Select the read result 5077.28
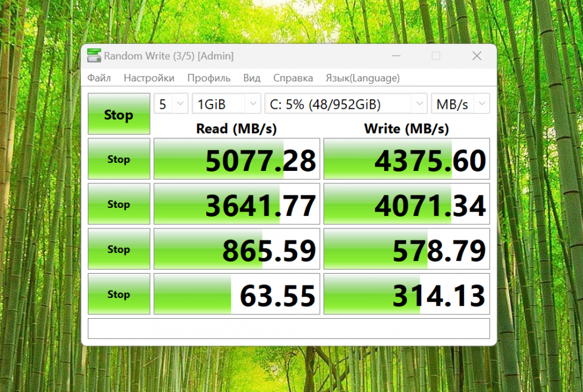 (x=237, y=159)
